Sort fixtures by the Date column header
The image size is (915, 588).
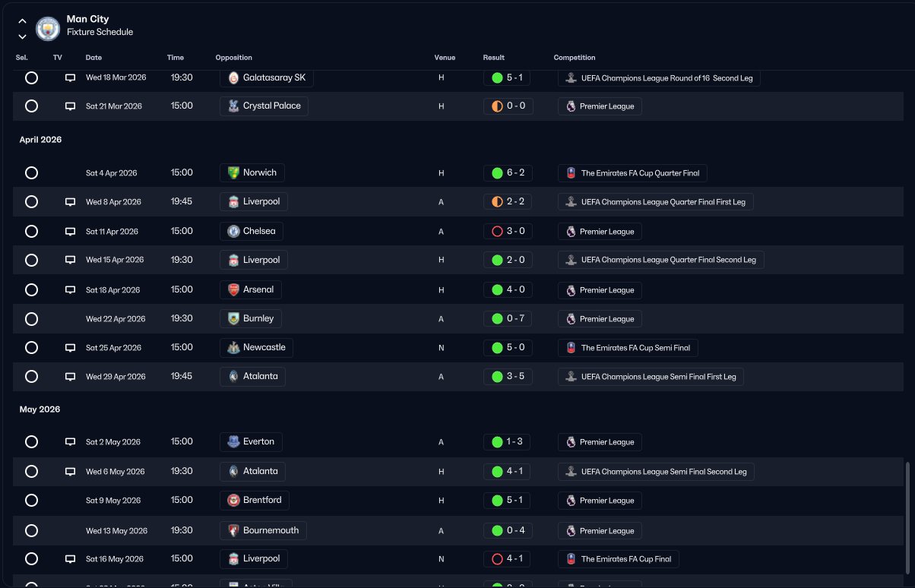click(x=93, y=58)
